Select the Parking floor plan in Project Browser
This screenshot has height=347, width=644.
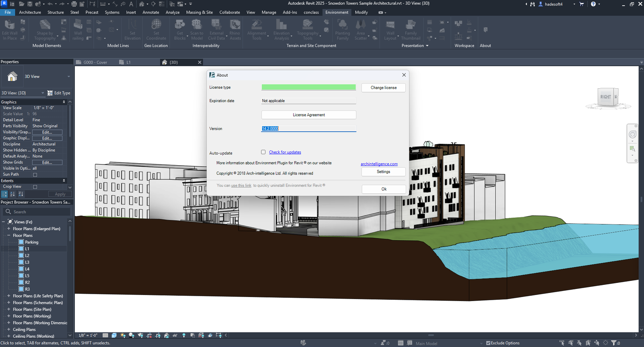point(31,242)
